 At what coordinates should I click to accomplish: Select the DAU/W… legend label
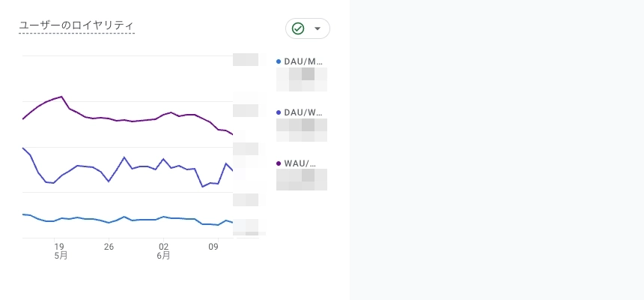pyautogui.click(x=303, y=112)
